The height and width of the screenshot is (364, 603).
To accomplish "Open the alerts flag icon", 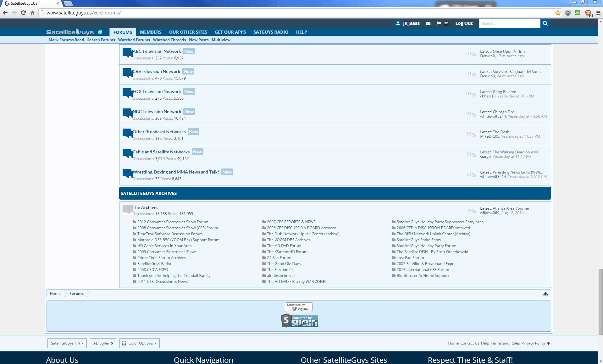I will pyautogui.click(x=439, y=23).
